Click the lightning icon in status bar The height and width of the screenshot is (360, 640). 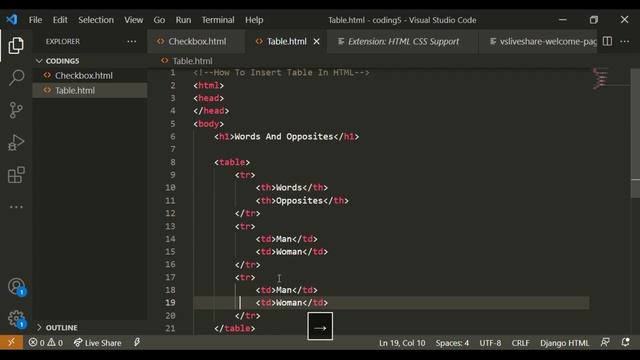pos(137,342)
